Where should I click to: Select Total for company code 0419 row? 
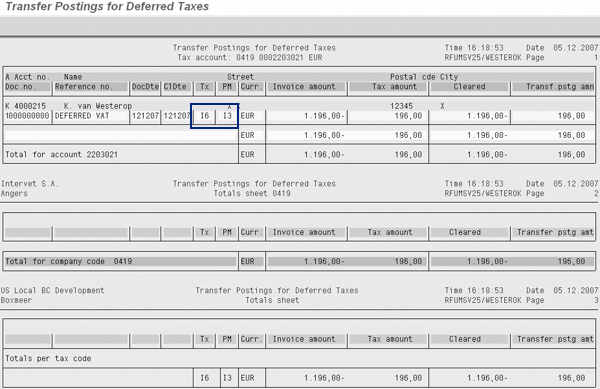pyautogui.click(x=299, y=261)
